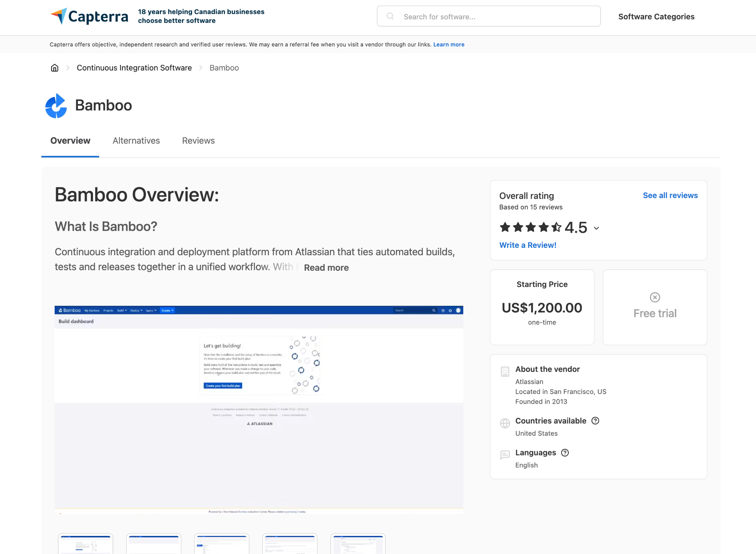
Task: Click the 'Based on 15 reviews' text
Action: tap(531, 207)
